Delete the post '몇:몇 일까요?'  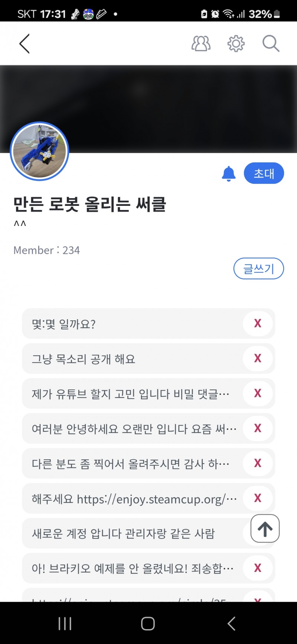[x=258, y=323]
